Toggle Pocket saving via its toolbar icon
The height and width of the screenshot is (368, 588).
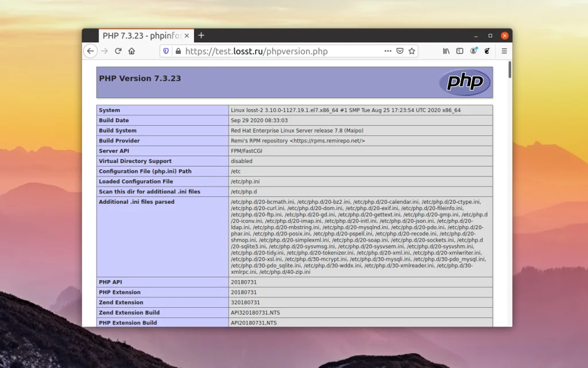[400, 51]
